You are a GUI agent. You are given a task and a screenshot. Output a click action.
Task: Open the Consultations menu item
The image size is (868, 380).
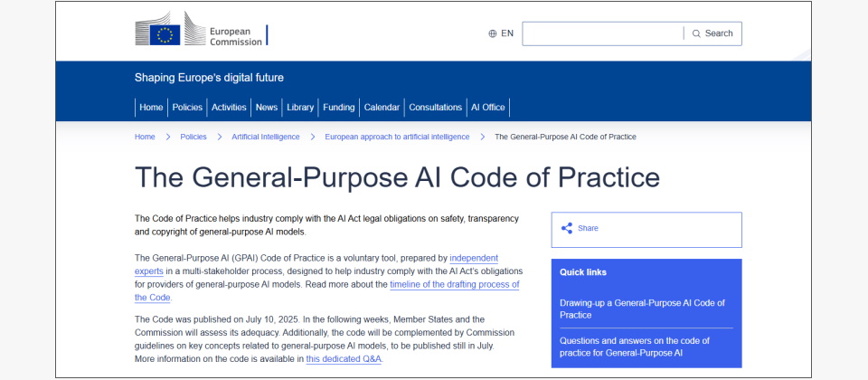click(435, 108)
